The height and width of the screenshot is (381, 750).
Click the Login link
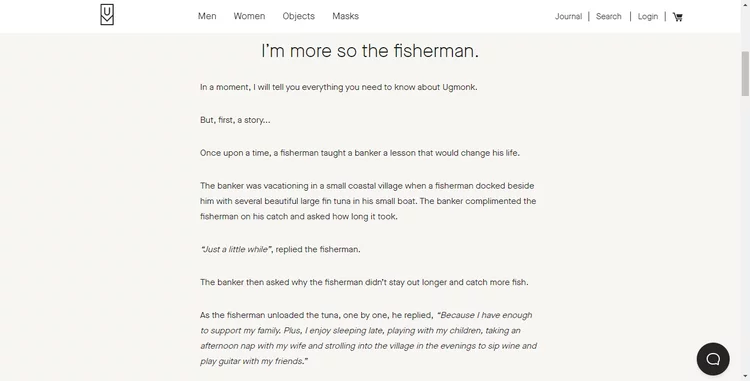pos(648,16)
